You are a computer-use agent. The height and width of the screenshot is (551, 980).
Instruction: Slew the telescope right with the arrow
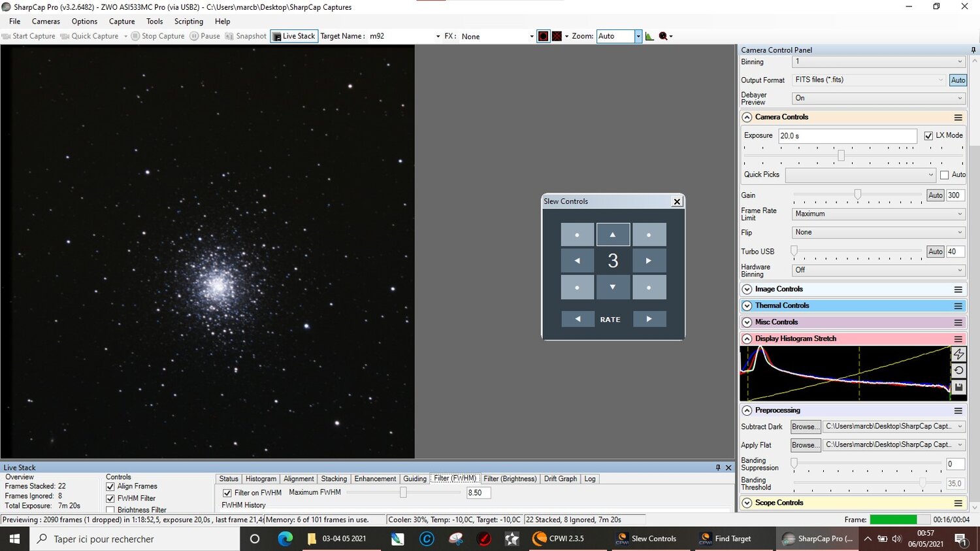pyautogui.click(x=649, y=260)
